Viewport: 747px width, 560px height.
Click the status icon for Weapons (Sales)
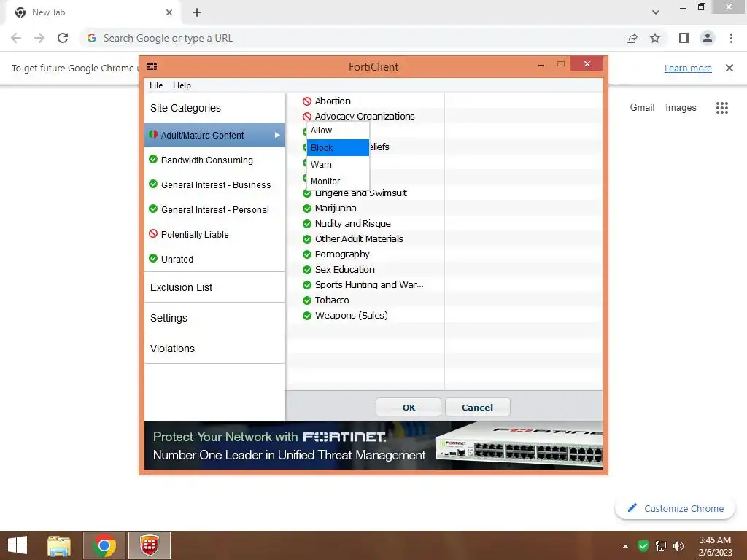point(307,316)
